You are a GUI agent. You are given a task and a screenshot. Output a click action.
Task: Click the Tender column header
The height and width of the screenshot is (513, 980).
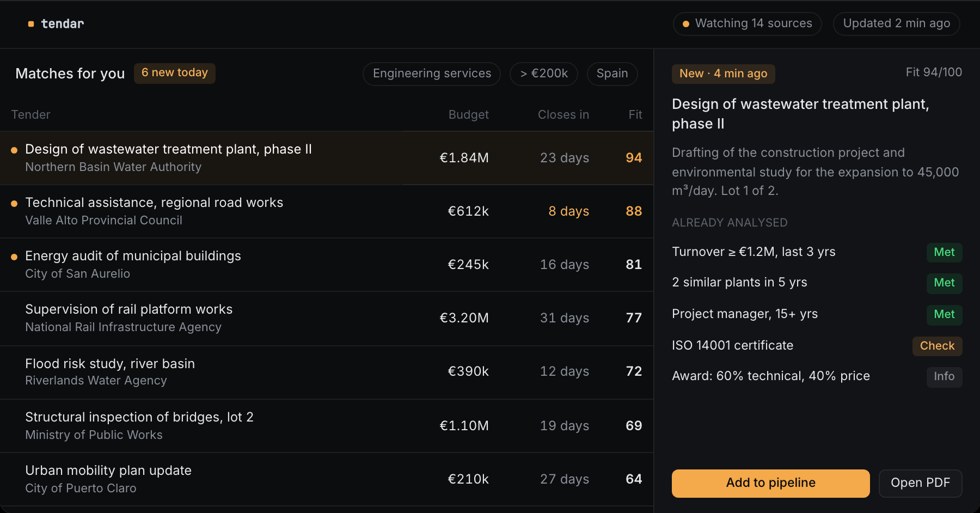(31, 115)
